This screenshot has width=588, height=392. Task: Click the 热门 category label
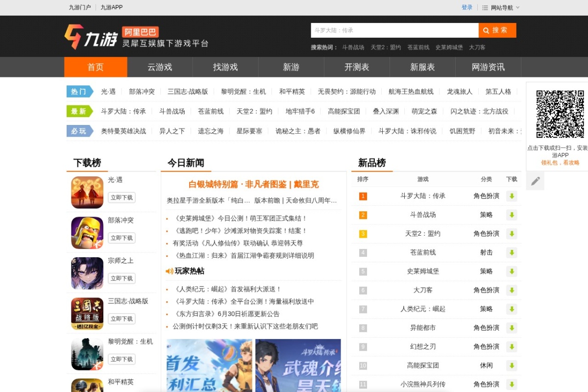pyautogui.click(x=79, y=92)
